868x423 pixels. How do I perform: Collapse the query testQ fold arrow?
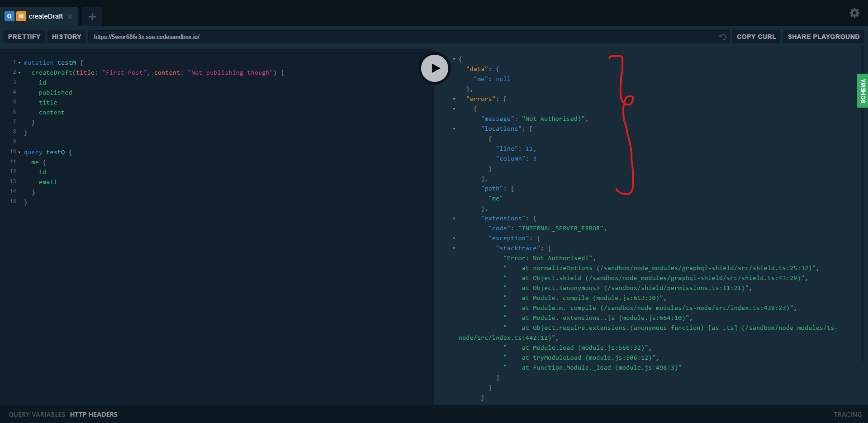point(19,152)
